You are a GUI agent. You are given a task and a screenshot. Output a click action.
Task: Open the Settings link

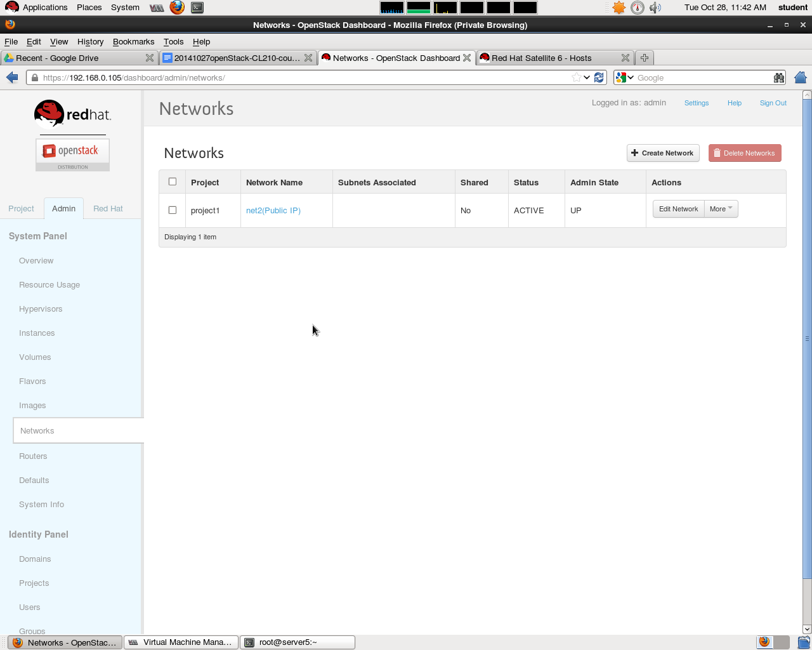pyautogui.click(x=697, y=103)
